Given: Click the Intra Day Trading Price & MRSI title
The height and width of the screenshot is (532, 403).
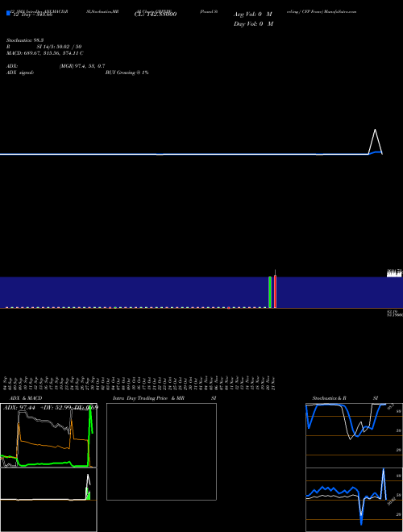Looking at the screenshot, I should [164, 398].
